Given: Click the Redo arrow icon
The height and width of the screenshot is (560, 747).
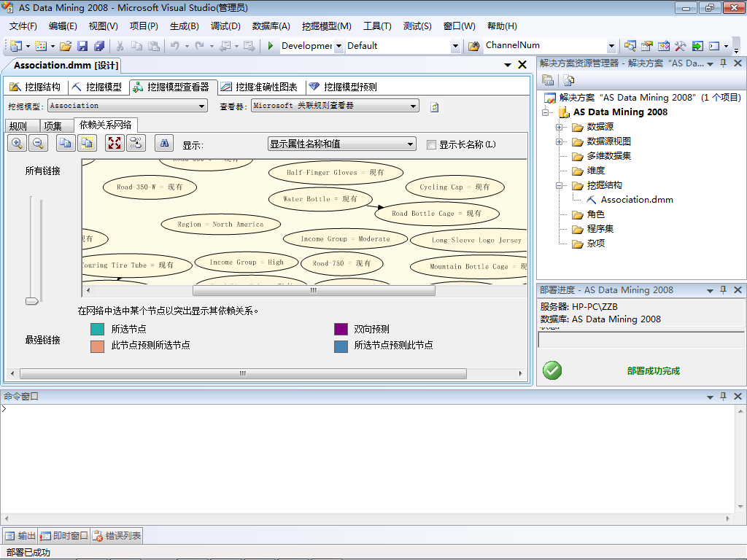Looking at the screenshot, I should 200,46.
